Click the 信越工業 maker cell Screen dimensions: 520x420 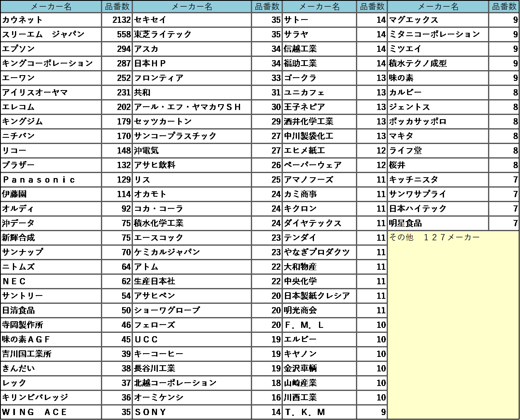coord(319,49)
